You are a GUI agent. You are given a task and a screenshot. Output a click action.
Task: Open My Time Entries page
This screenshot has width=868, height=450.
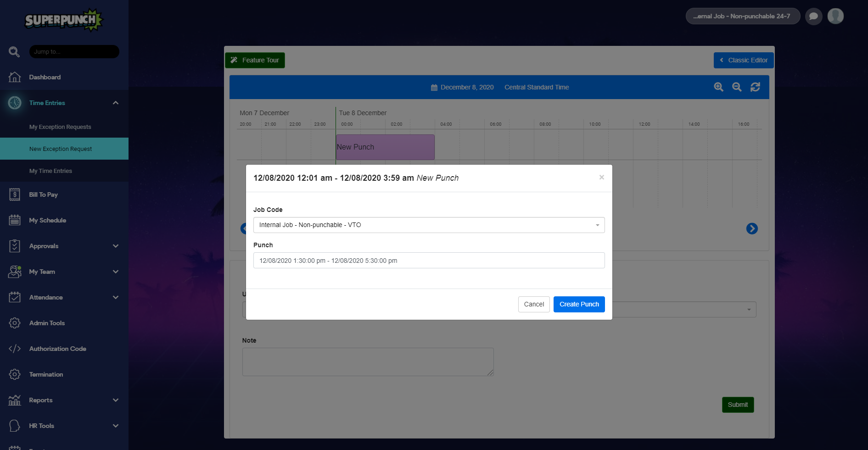[50, 171]
